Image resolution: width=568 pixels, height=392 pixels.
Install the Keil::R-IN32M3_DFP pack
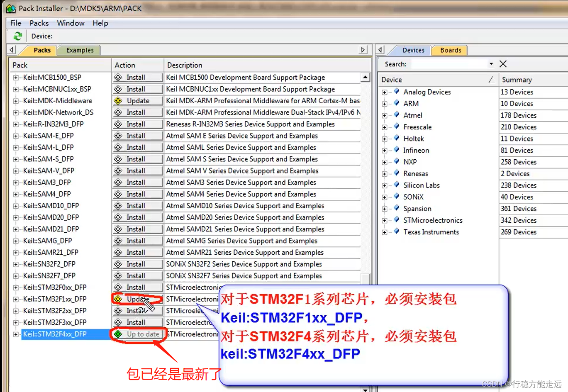pyautogui.click(x=138, y=124)
